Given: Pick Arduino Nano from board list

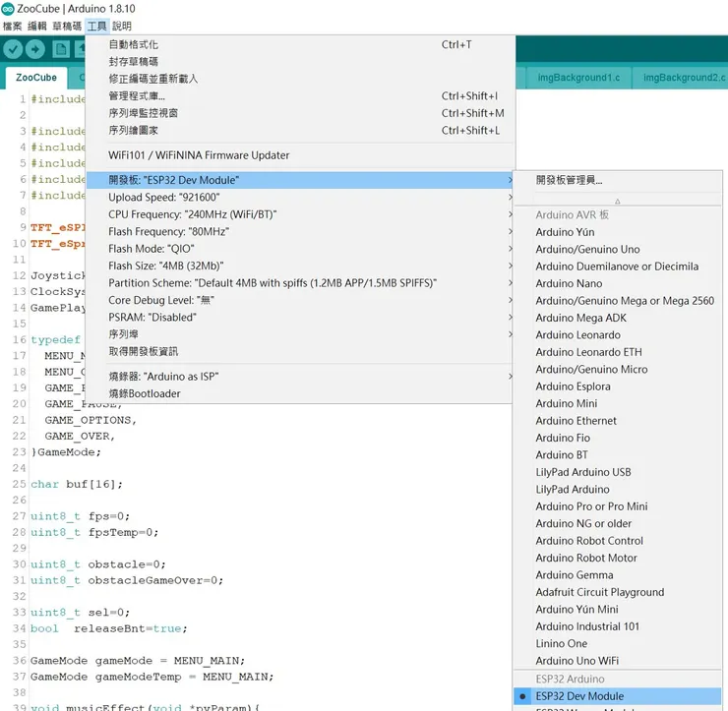Looking at the screenshot, I should click(x=569, y=283).
